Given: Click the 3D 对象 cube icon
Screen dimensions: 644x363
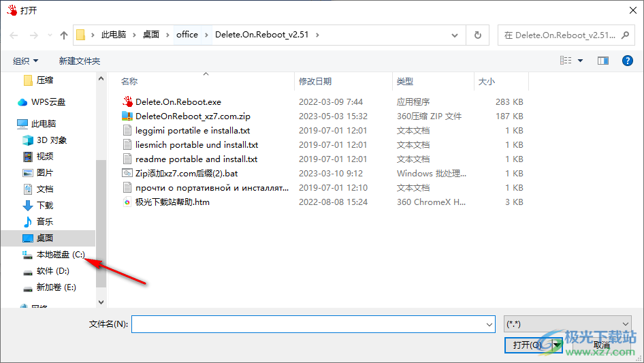Looking at the screenshot, I should point(28,140).
